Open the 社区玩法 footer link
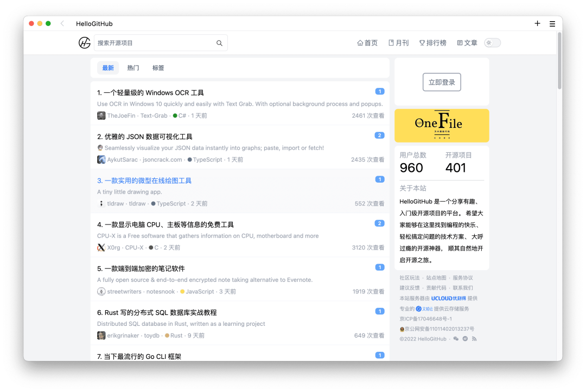 (409, 278)
